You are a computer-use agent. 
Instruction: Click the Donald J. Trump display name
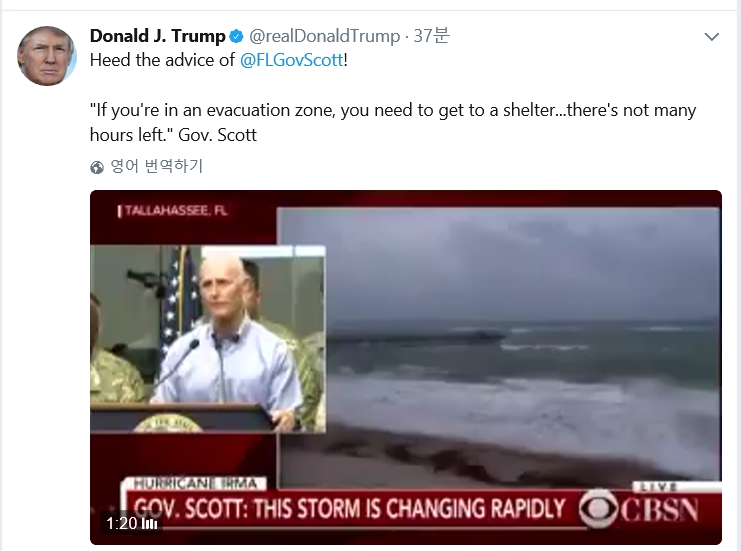[157, 36]
